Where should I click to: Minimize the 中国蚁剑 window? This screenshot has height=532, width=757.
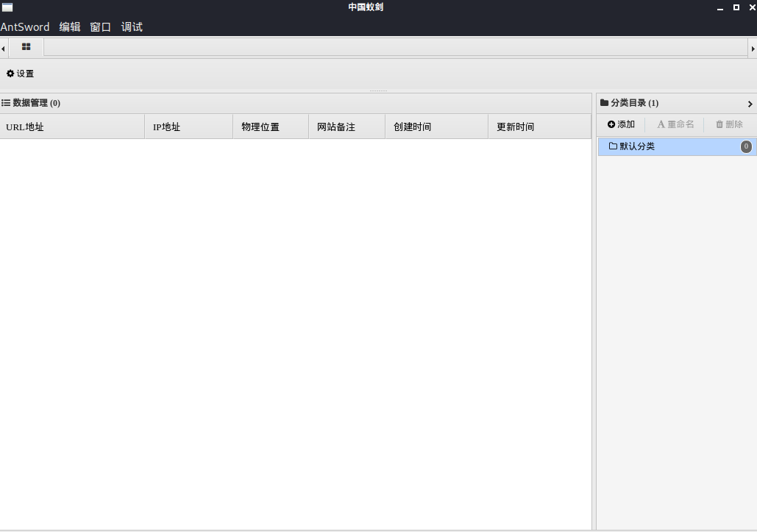click(720, 7)
